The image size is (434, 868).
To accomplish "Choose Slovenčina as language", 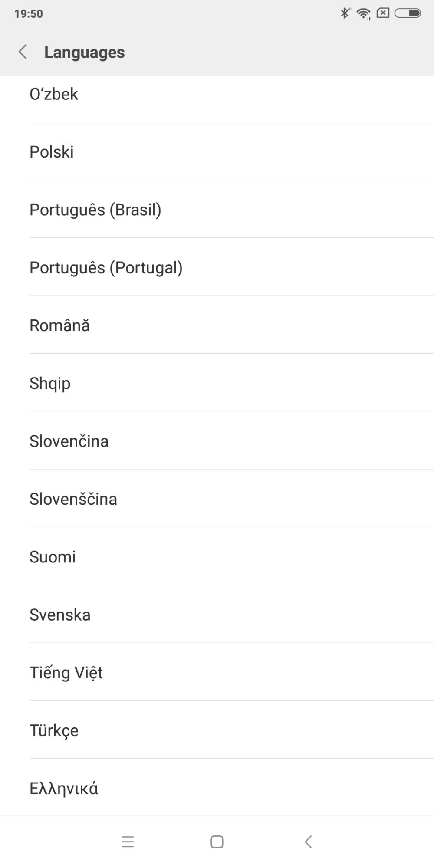I will [69, 441].
